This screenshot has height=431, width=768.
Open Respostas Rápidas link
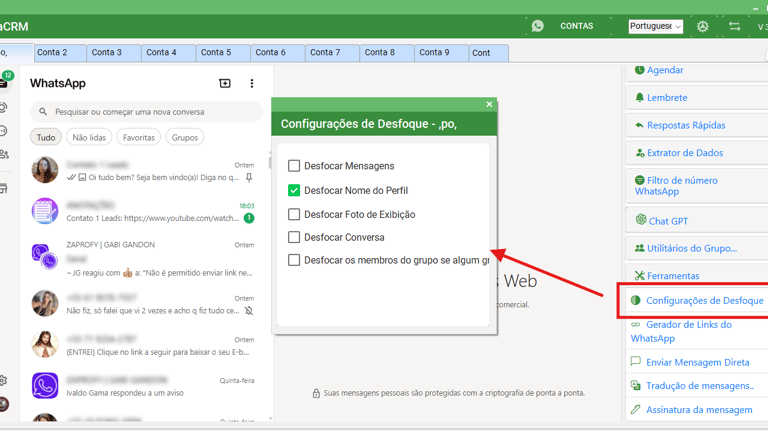686,125
